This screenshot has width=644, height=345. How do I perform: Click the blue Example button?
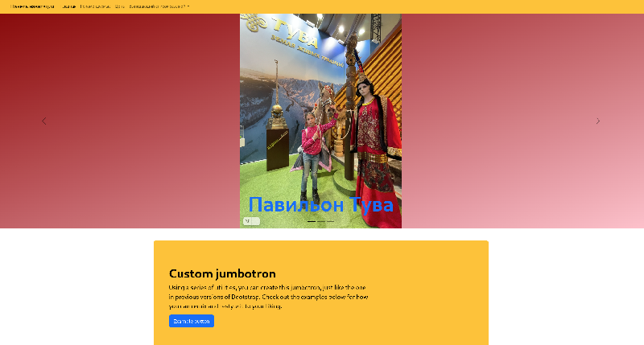click(x=192, y=321)
